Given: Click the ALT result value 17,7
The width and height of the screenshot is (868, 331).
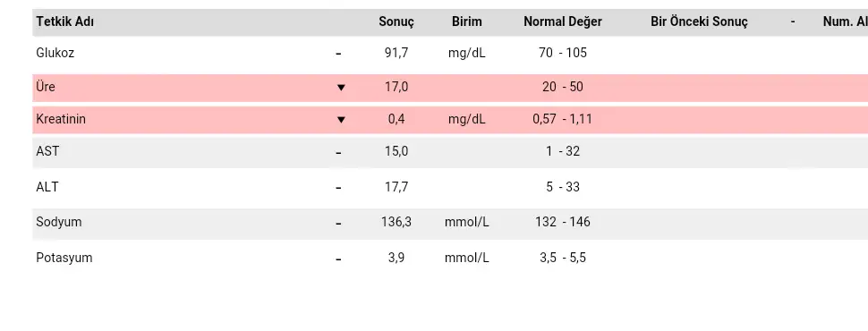Looking at the screenshot, I should (396, 188).
